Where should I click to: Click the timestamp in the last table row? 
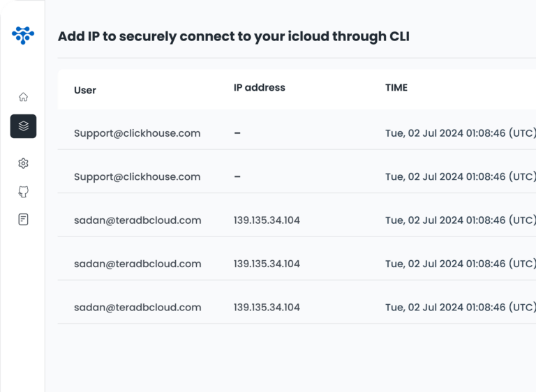click(460, 307)
